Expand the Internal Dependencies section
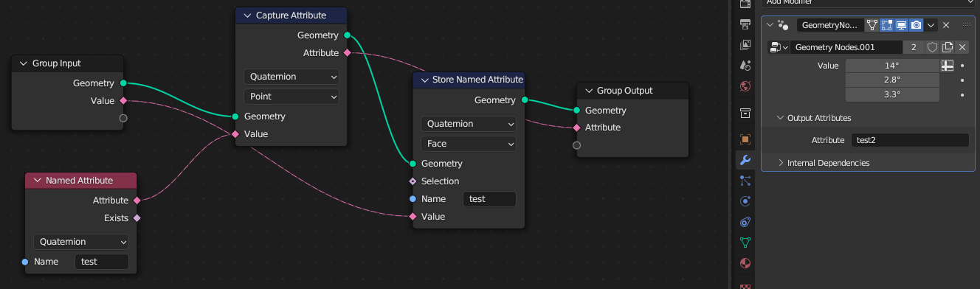Screen dimensions: 980x289 pyautogui.click(x=781, y=163)
